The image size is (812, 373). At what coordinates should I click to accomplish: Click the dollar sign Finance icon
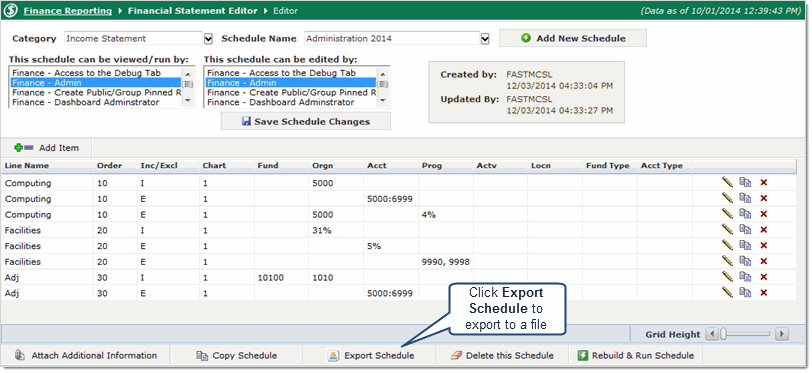(10, 10)
